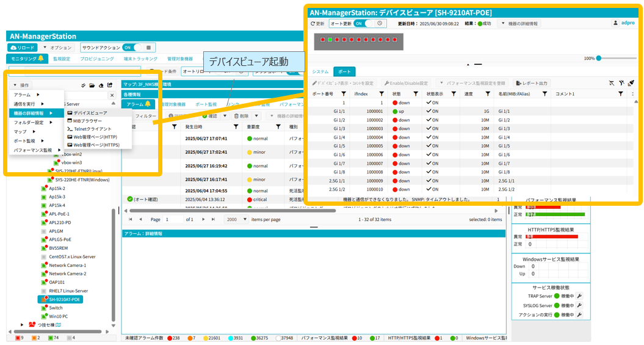The image size is (644, 345).
Task: Click the 更新 refresh button
Action: click(317, 23)
